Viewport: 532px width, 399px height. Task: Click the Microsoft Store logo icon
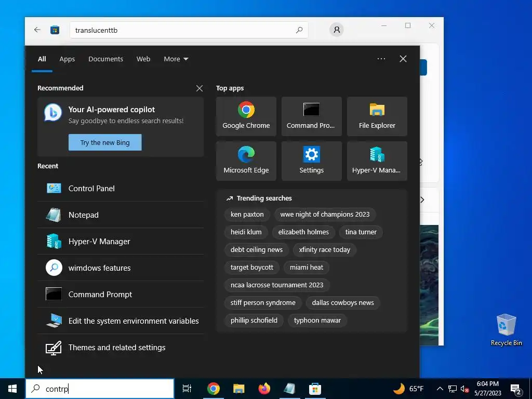55,30
